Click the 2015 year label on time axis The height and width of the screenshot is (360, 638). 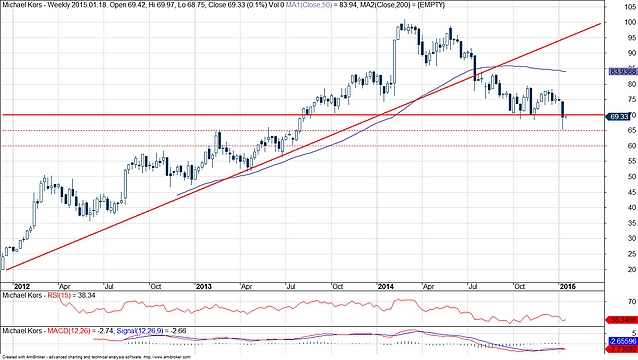[x=567, y=286]
